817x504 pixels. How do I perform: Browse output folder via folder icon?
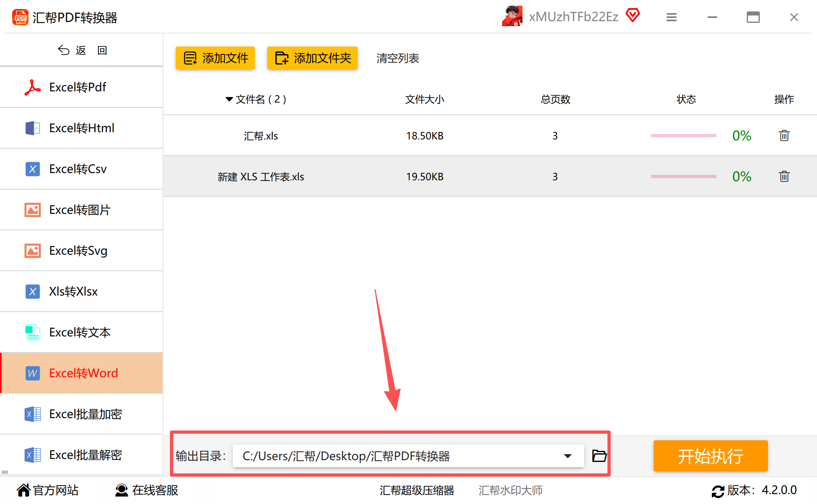pyautogui.click(x=599, y=455)
